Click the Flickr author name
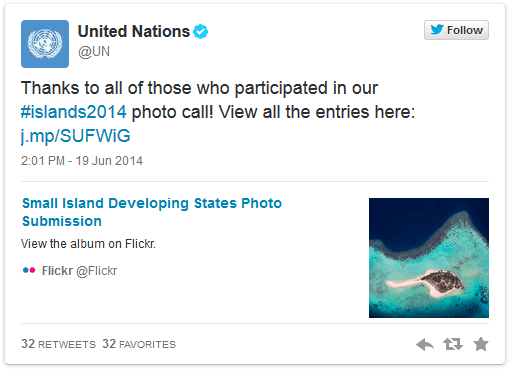 coord(57,271)
